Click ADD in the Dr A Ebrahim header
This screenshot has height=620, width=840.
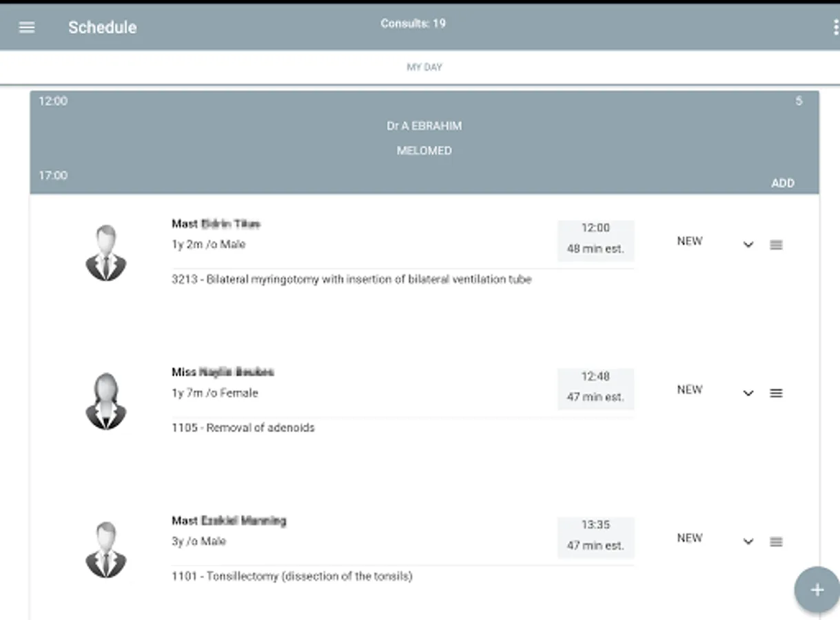tap(782, 183)
